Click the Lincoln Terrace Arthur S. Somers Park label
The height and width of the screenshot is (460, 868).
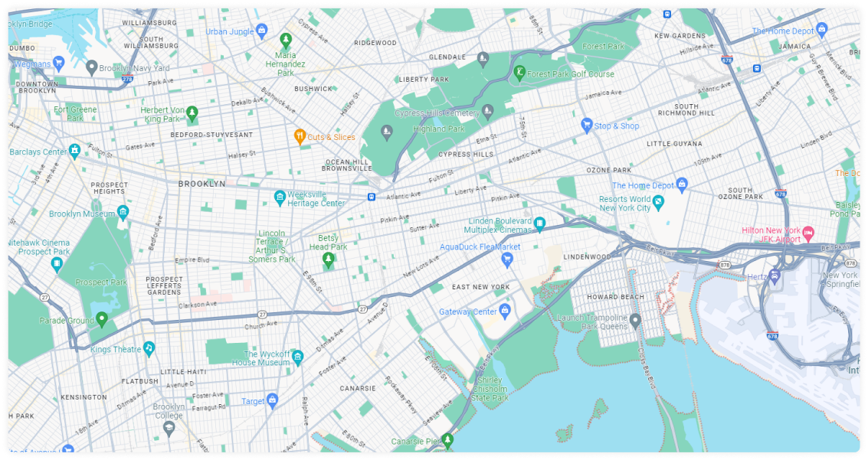[x=272, y=246]
